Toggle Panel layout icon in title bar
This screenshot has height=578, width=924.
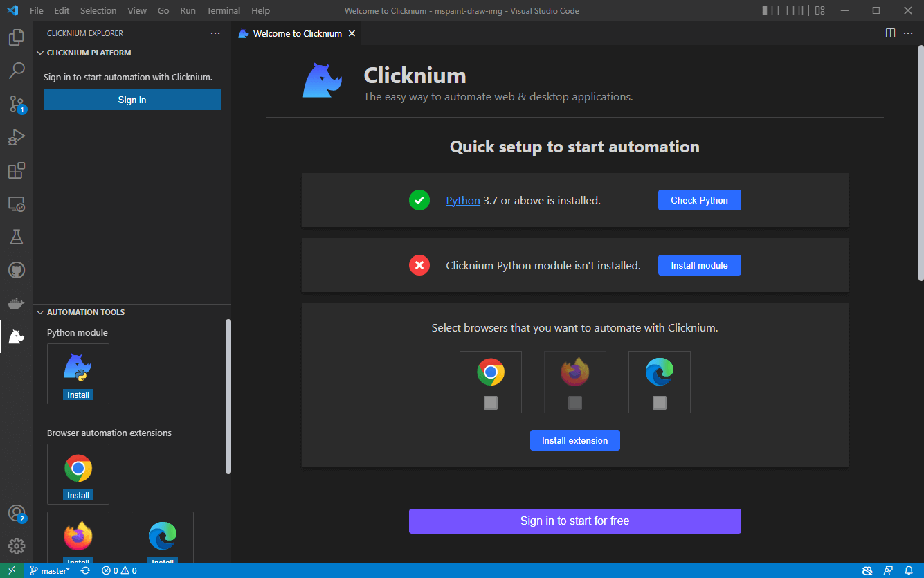coord(783,10)
